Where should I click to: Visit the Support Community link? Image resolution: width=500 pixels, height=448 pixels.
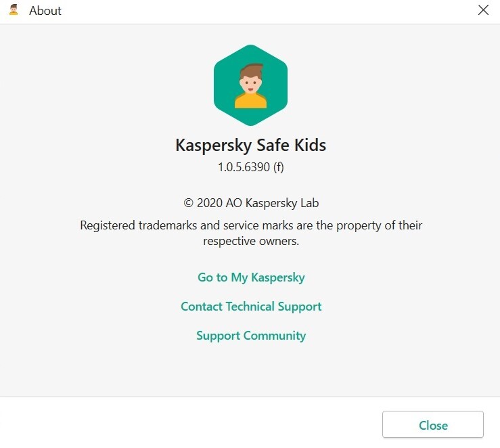[x=251, y=336]
